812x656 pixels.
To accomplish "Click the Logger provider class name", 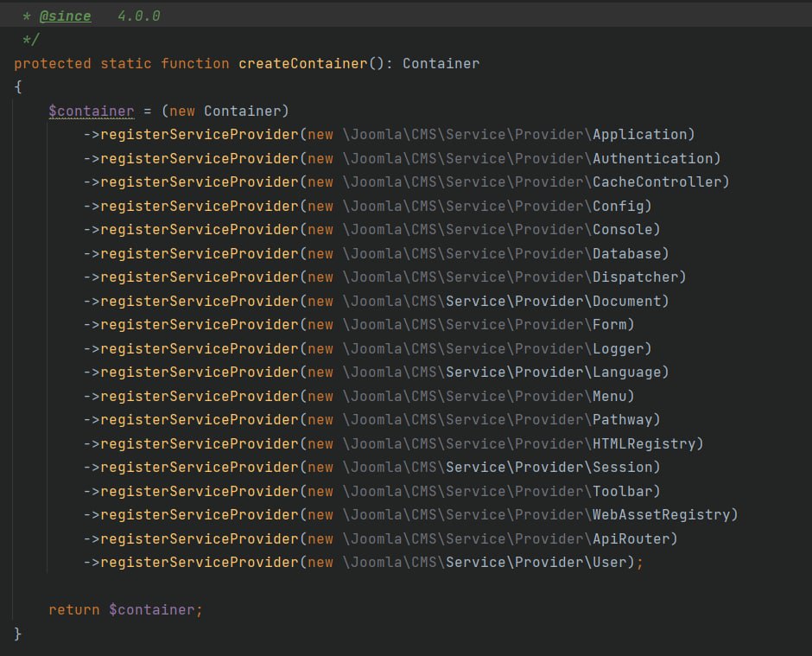I will point(618,349).
